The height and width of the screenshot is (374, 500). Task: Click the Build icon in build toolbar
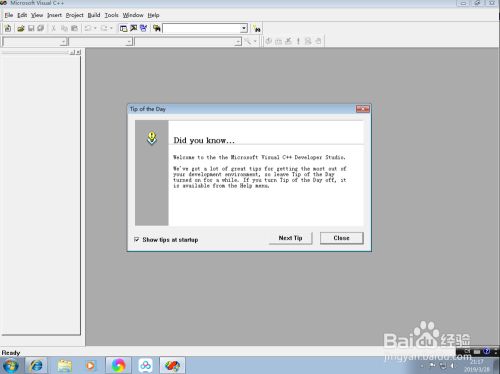pos(278,41)
